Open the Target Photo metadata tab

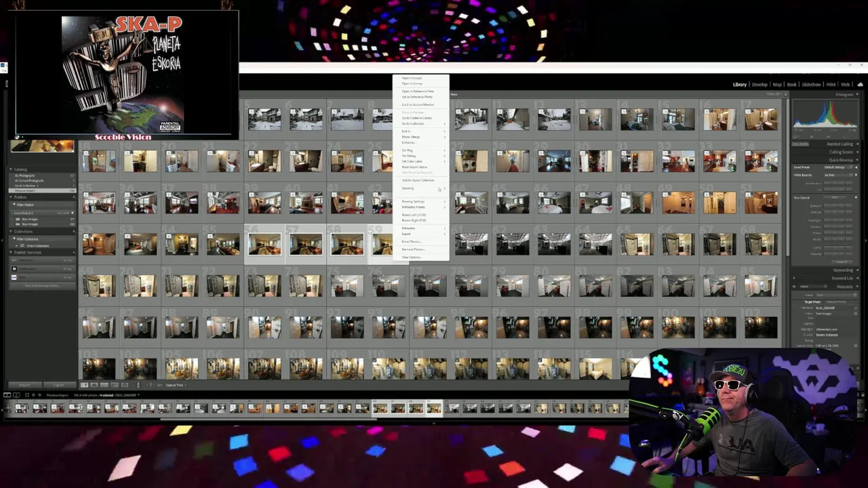[x=812, y=302]
